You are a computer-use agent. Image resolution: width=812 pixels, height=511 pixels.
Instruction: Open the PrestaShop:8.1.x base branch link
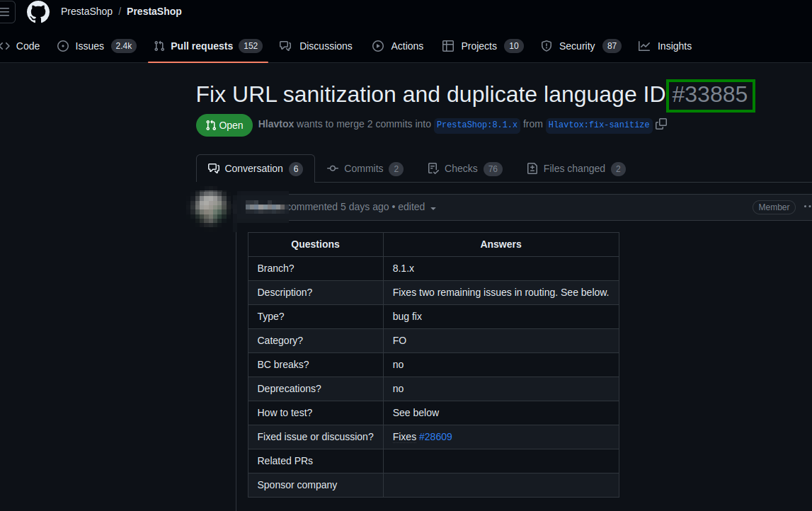click(x=477, y=125)
